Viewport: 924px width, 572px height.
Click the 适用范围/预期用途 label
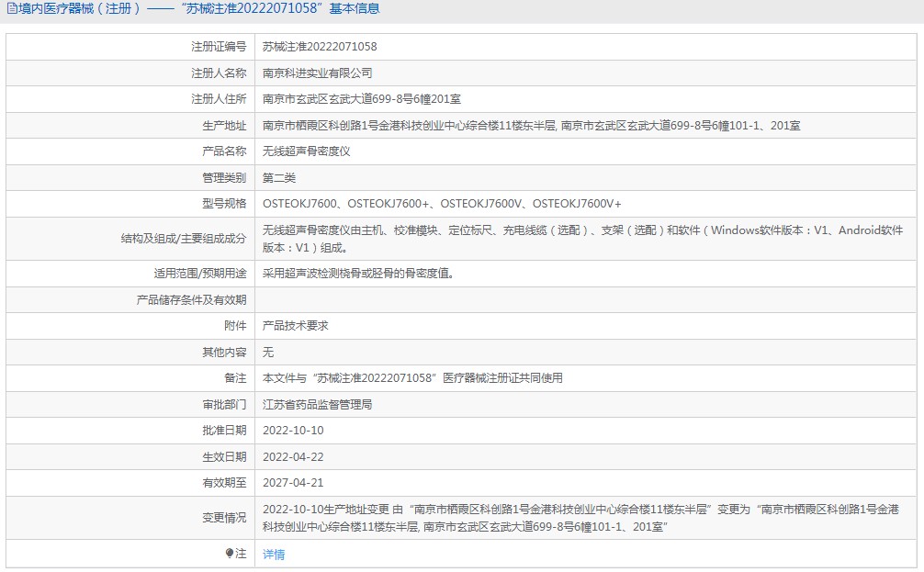(200, 274)
